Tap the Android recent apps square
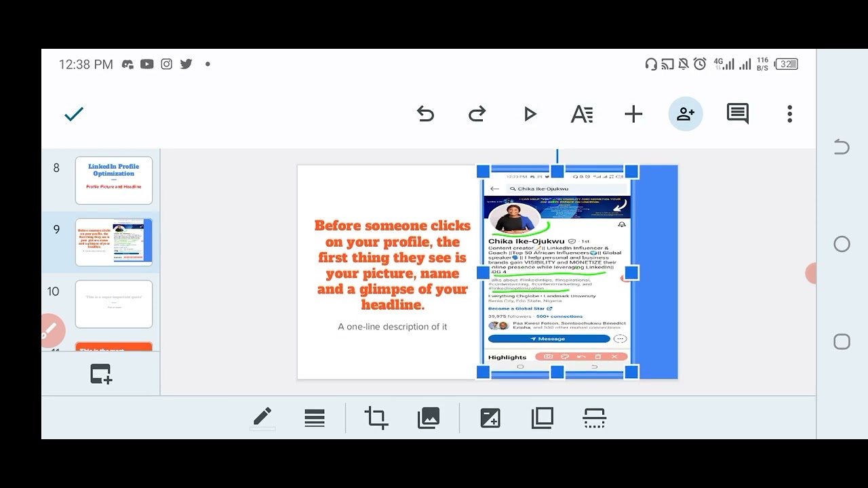Screen dimensions: 868x488 pos(842,342)
